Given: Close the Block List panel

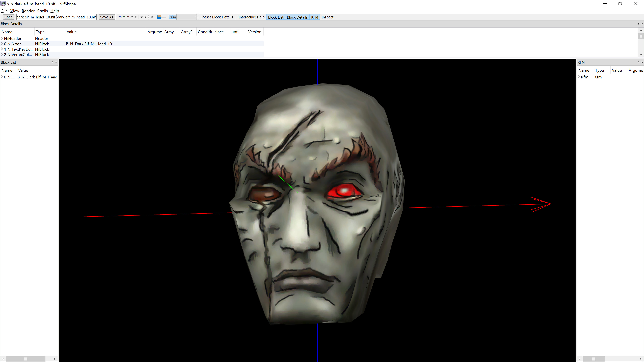Looking at the screenshot, I should coord(56,62).
